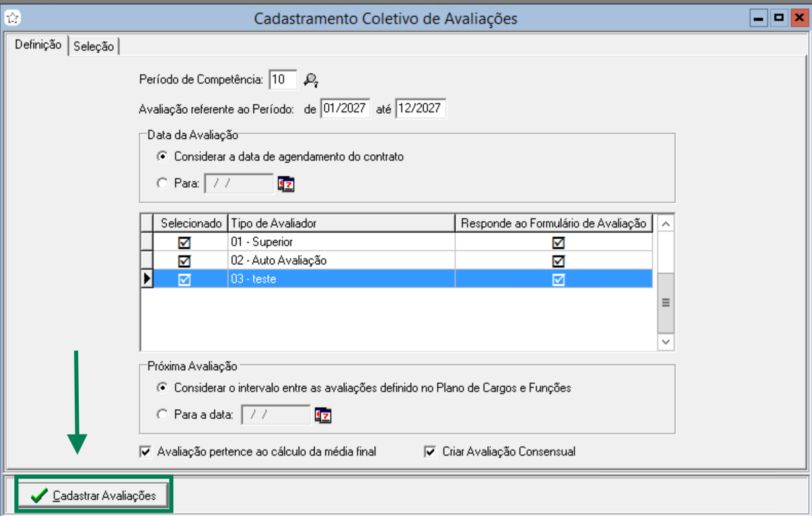Switch to the Definição tab
Screen dimensions: 812x516
pos(38,45)
